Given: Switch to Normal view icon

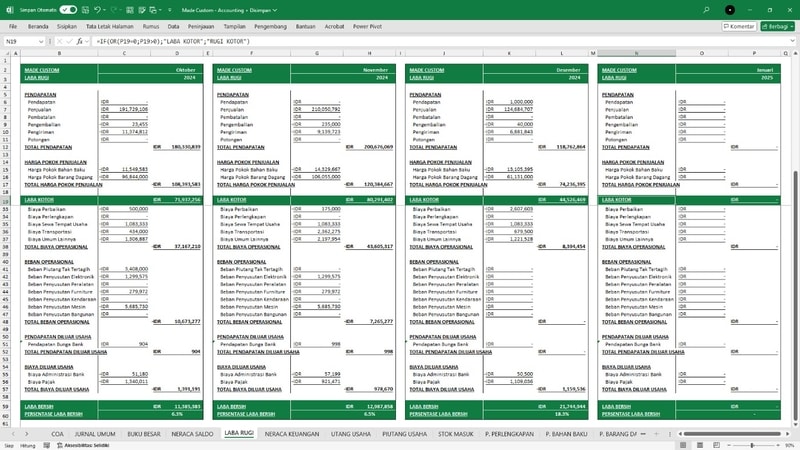Looking at the screenshot, I should pos(683,445).
